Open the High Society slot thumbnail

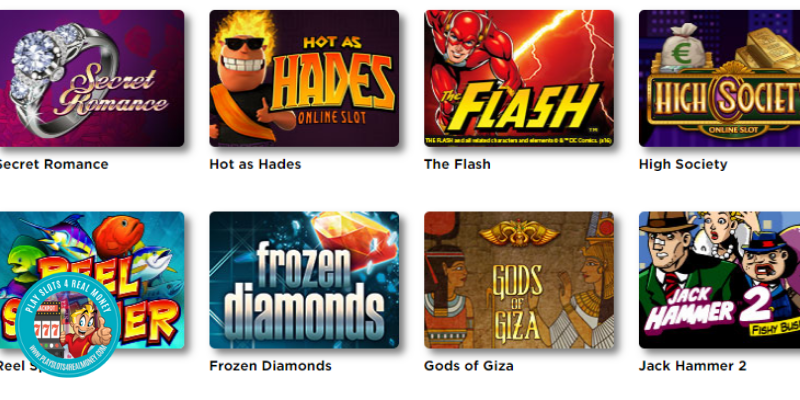click(719, 78)
